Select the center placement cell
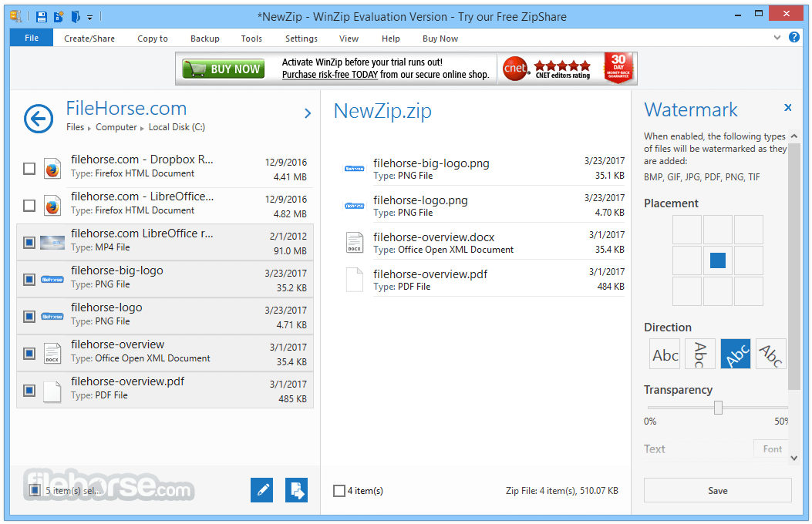This screenshot has width=812, height=524. point(718,260)
